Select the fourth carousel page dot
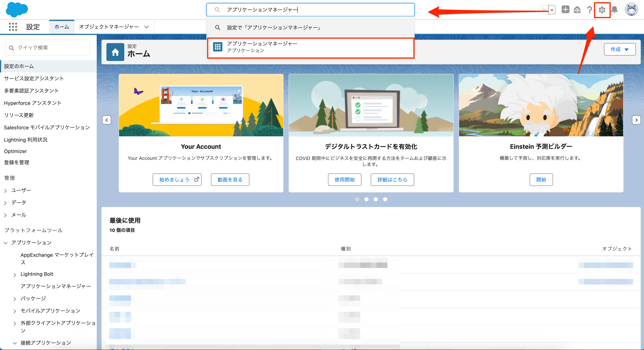This screenshot has height=350, width=644. tap(385, 199)
